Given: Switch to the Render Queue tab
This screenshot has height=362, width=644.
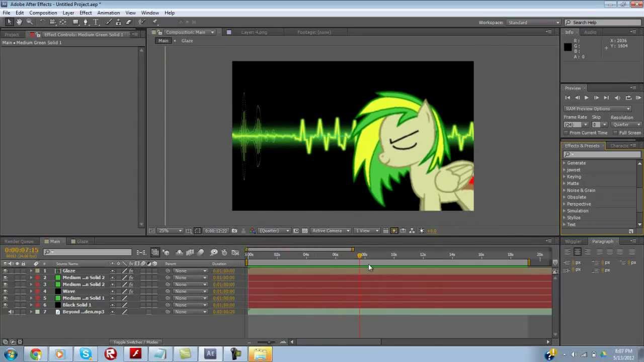Looking at the screenshot, I should (x=19, y=241).
